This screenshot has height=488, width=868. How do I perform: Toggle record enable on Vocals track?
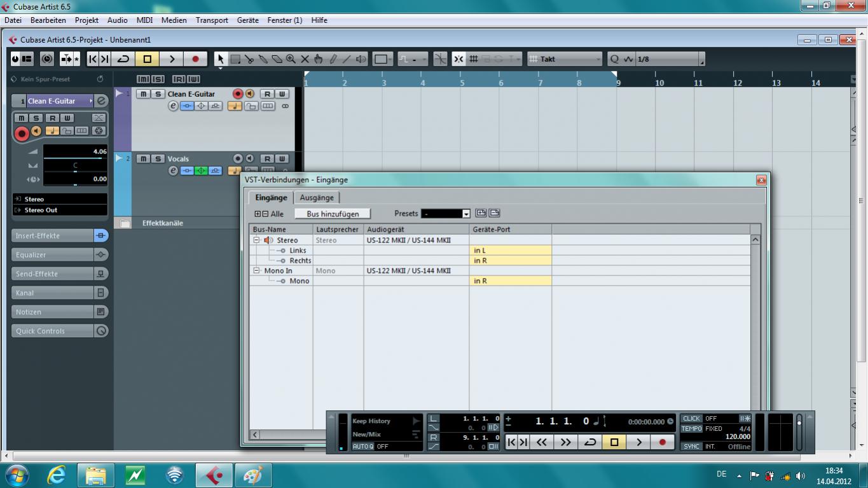click(x=238, y=158)
